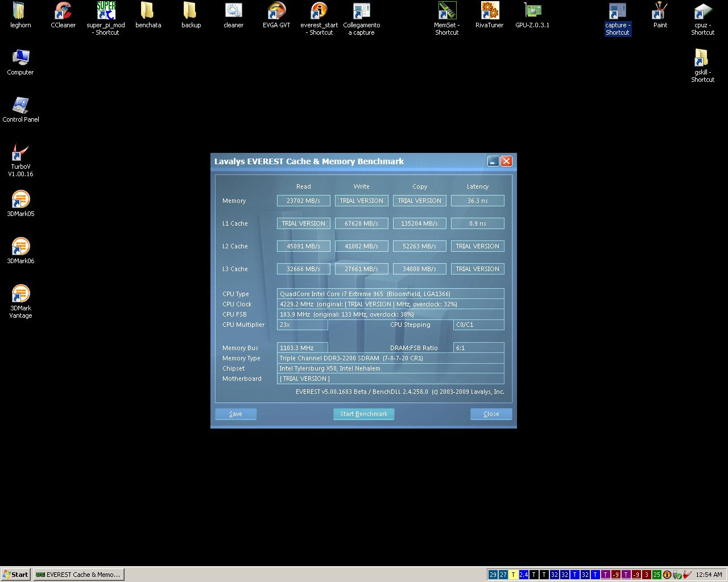The width and height of the screenshot is (728, 582).
Task: Click the Start Benchmark button
Action: [363, 414]
